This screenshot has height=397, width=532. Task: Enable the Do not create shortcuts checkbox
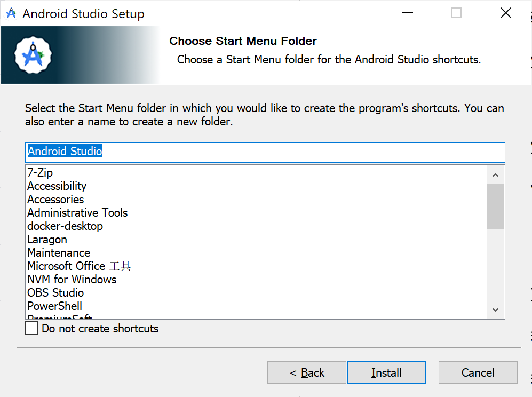(32, 328)
